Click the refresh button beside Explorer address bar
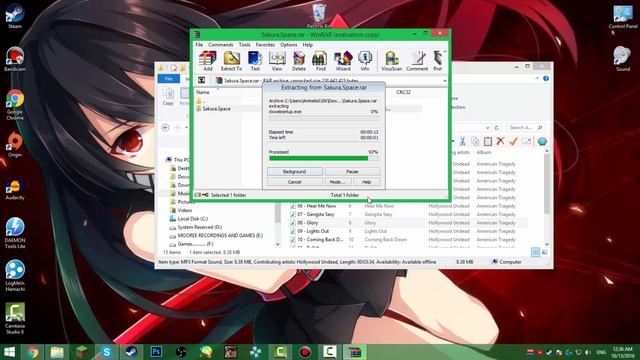Image resolution: width=640 pixels, height=360 pixels. 497,127
